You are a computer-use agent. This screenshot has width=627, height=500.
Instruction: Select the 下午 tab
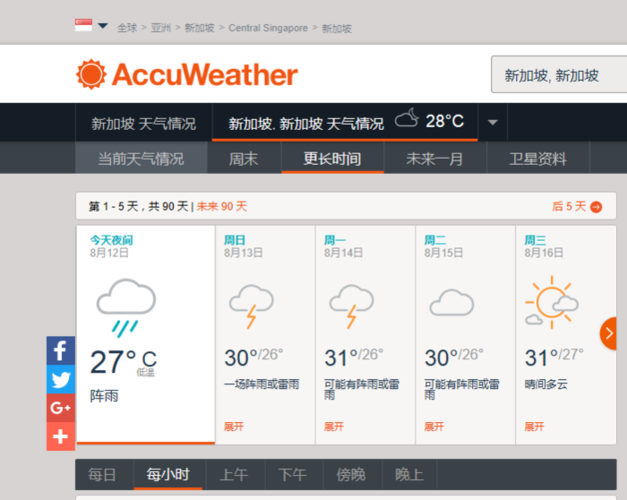point(293,475)
